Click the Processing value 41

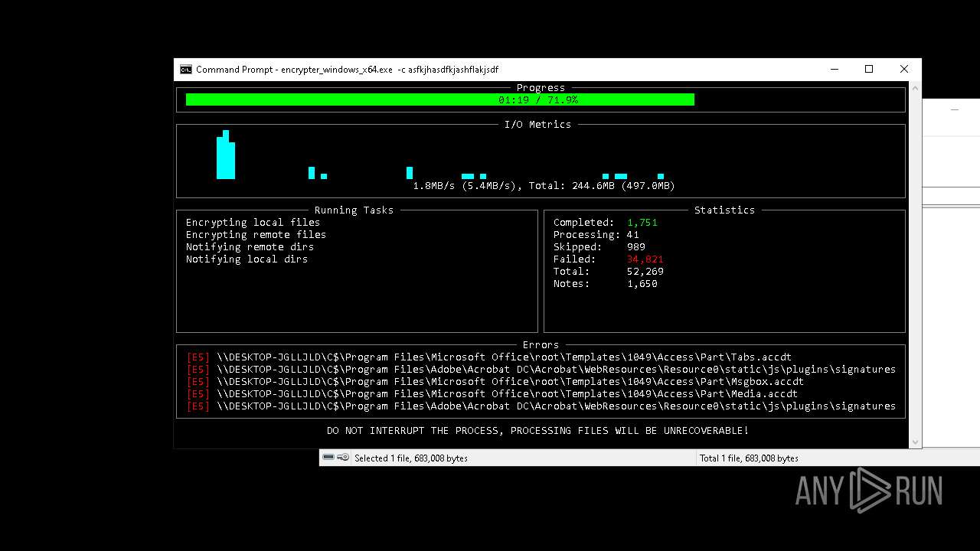pos(633,235)
